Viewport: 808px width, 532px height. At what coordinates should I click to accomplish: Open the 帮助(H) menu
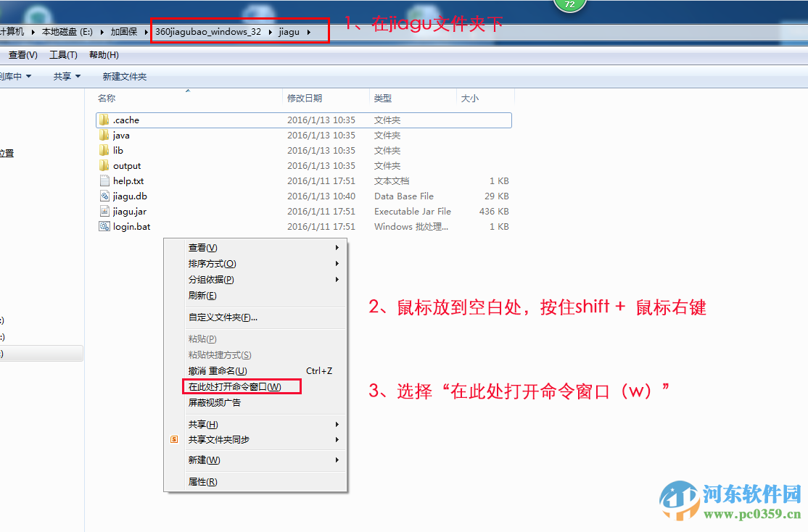[x=104, y=55]
